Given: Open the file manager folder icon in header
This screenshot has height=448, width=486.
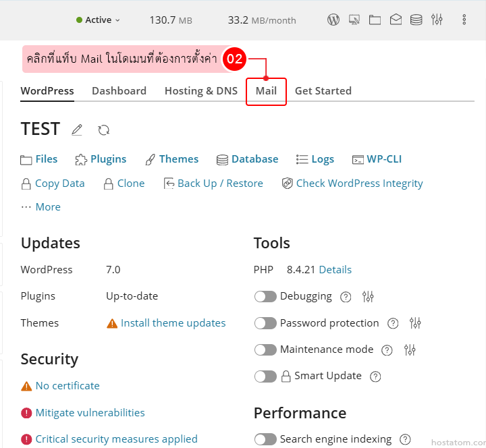Looking at the screenshot, I should pyautogui.click(x=375, y=20).
